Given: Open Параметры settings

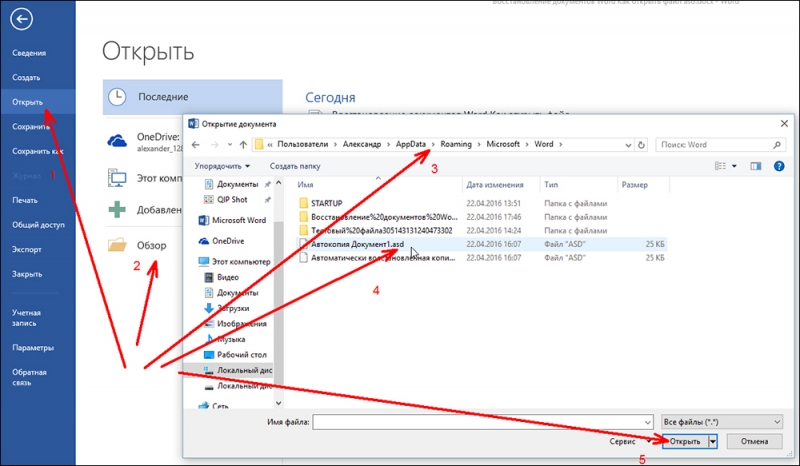Looking at the screenshot, I should tap(33, 348).
